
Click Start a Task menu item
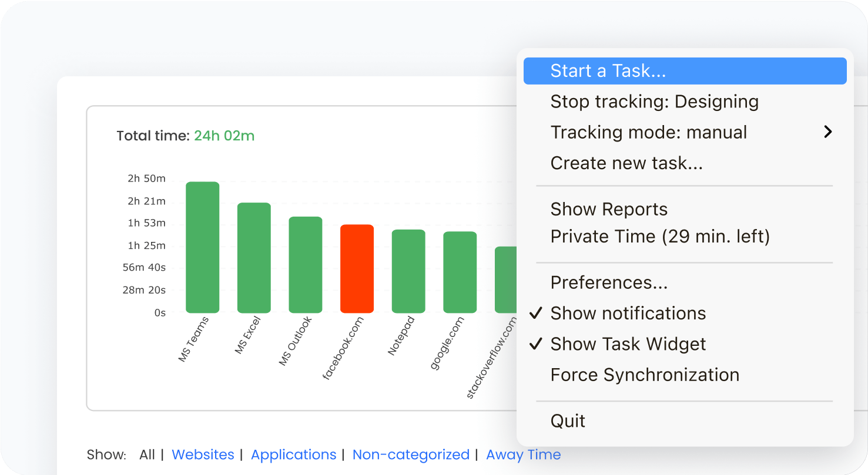(x=608, y=71)
